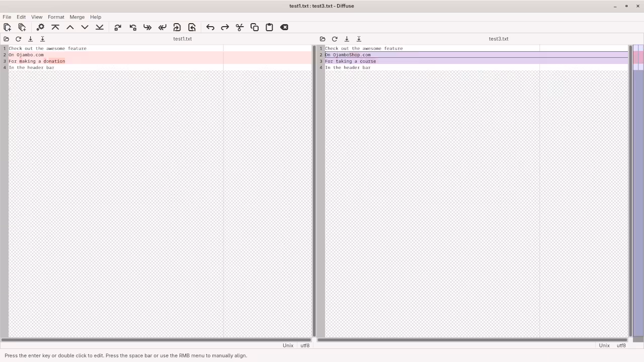Open the File menu
The height and width of the screenshot is (362, 644).
coord(7,17)
